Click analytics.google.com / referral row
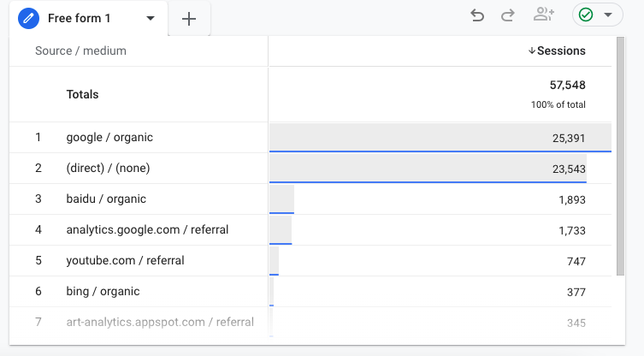The image size is (644, 356). click(x=310, y=230)
